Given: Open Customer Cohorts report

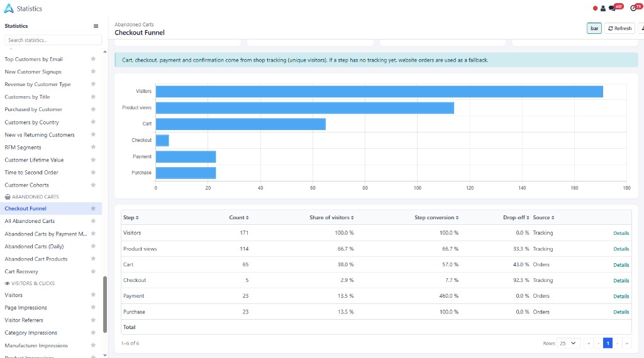Looking at the screenshot, I should [26, 185].
